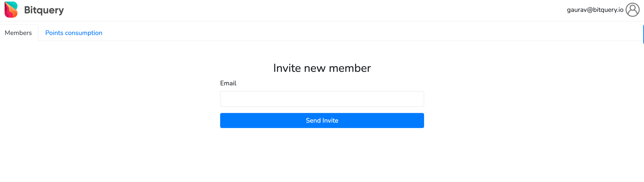The height and width of the screenshot is (182, 644).
Task: Place cursor in the invitee email box
Action: click(x=322, y=99)
